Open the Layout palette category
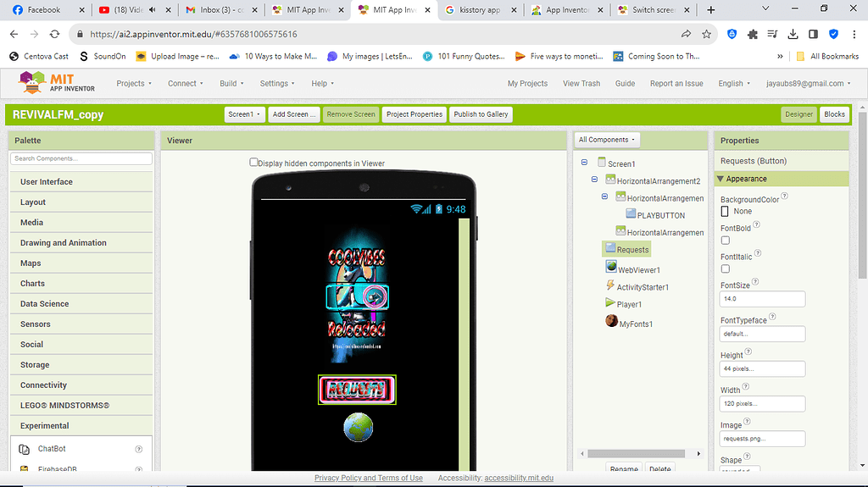 point(33,202)
